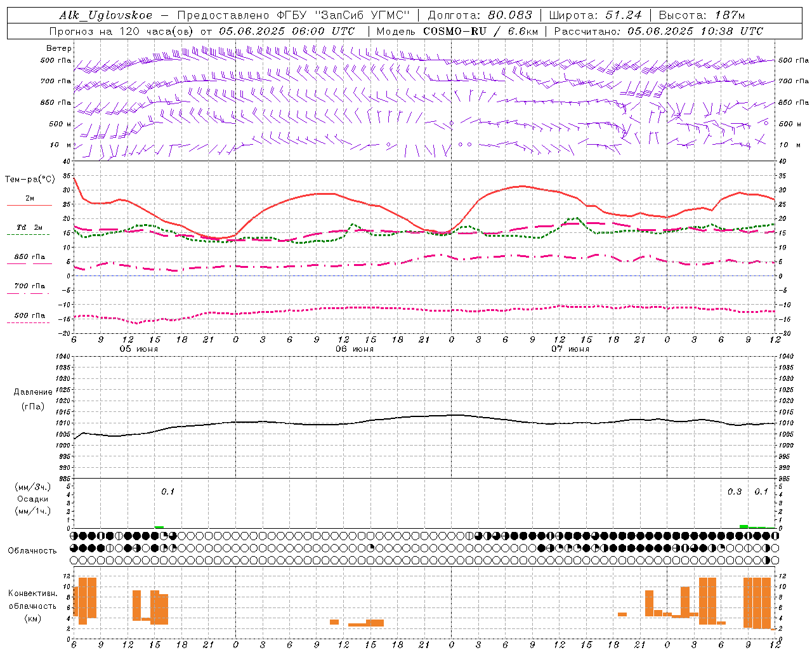Click the '850 гПа' temperature legend with dashed line
The width and height of the screenshot is (812, 650).
click(30, 257)
